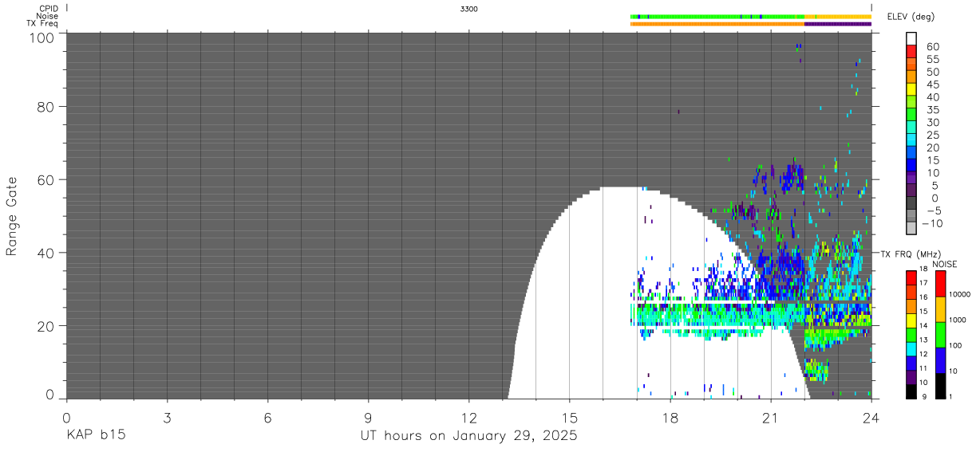The height and width of the screenshot is (452, 980).
Task: Click the ELEV (deg) legend title
Action: (911, 17)
